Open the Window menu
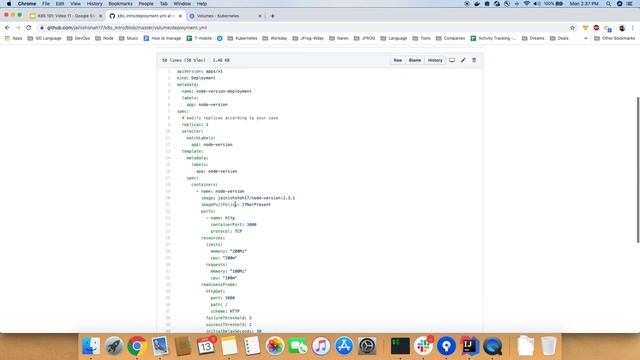Image resolution: width=640 pixels, height=360 pixels. pyautogui.click(x=182, y=4)
